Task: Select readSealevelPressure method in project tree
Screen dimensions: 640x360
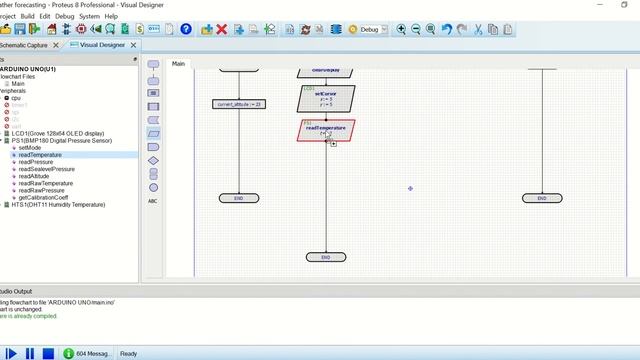Action: 47,169
